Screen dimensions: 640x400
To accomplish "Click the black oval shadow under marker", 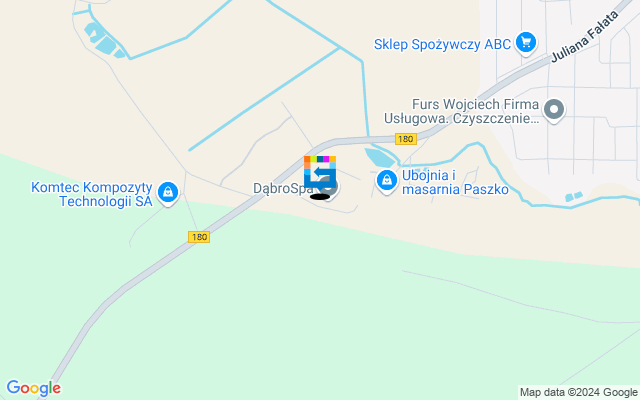I will point(320,197).
